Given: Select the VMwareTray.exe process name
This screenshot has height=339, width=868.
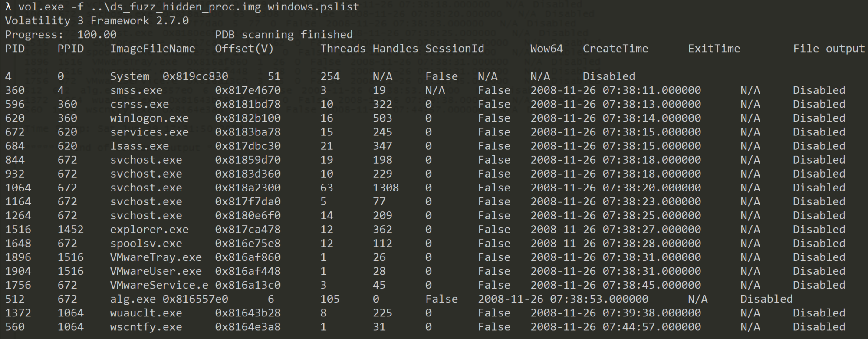Looking at the screenshot, I should (x=156, y=257).
